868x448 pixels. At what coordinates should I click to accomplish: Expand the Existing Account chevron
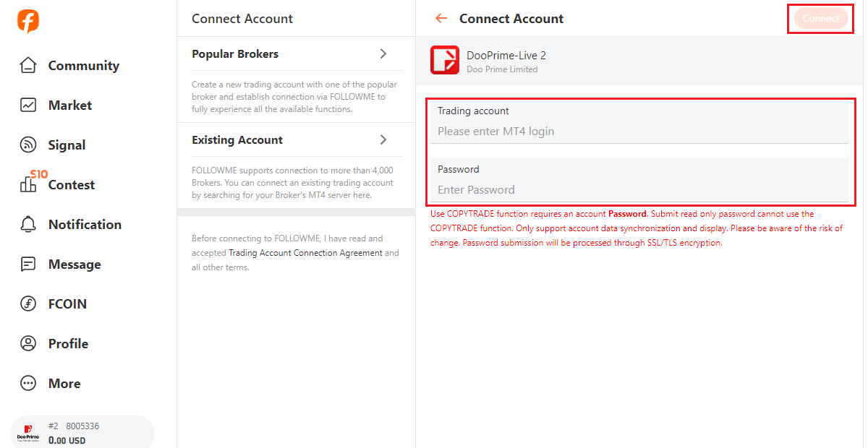[383, 140]
